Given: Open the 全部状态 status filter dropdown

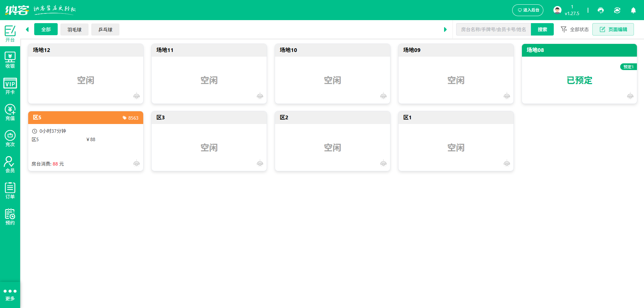Looking at the screenshot, I should [x=575, y=29].
